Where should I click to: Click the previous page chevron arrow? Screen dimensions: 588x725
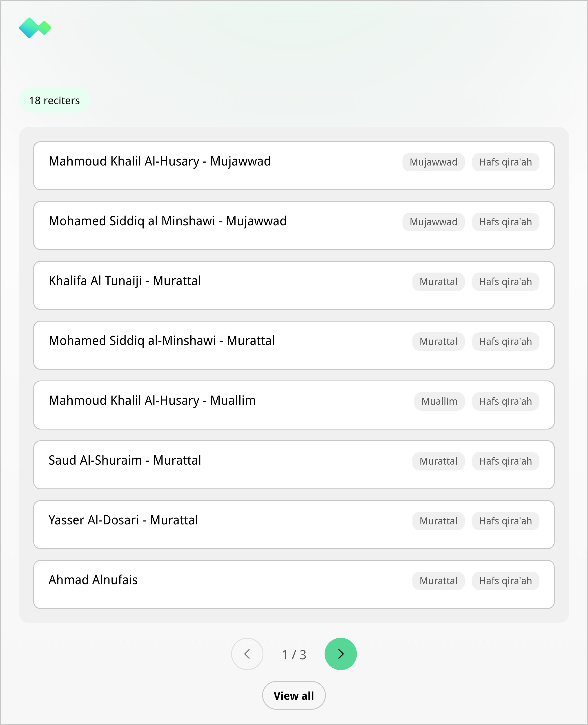(247, 654)
